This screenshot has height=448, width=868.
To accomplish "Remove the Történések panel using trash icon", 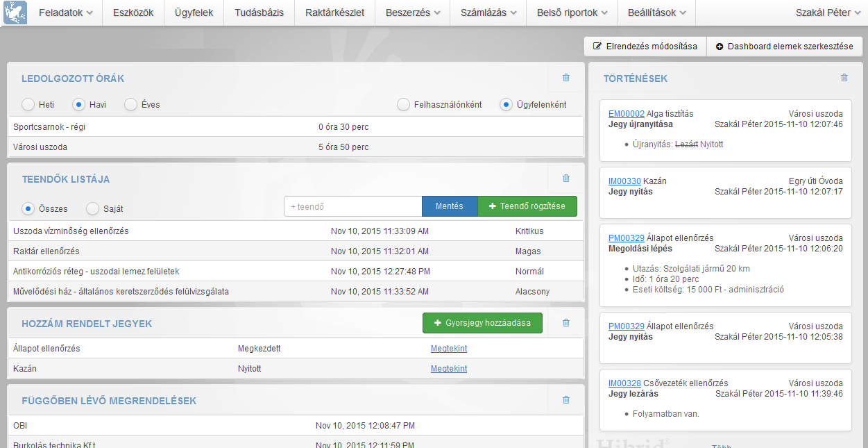I will click(844, 78).
